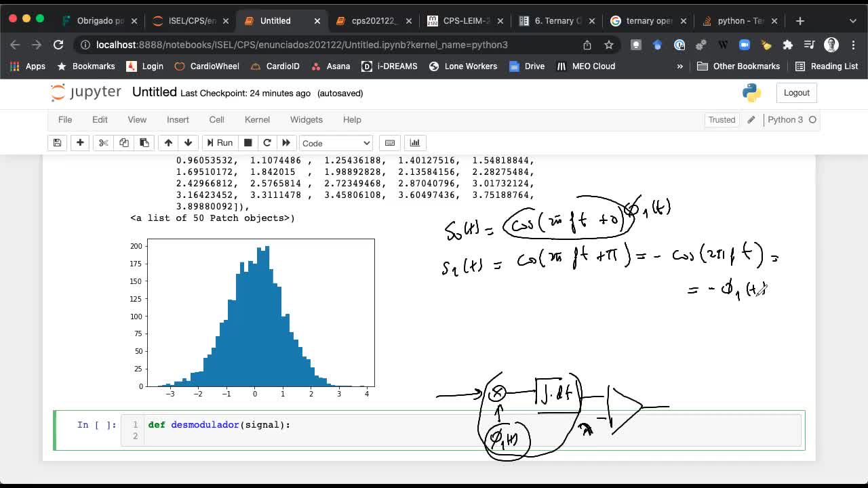Restart the kernel icon
Viewport: 868px width, 488px height.
(267, 143)
